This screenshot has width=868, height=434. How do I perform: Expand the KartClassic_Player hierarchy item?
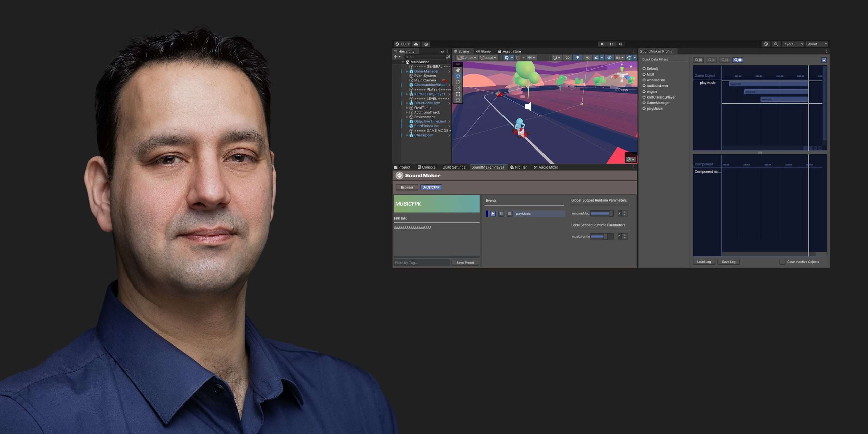(407, 94)
